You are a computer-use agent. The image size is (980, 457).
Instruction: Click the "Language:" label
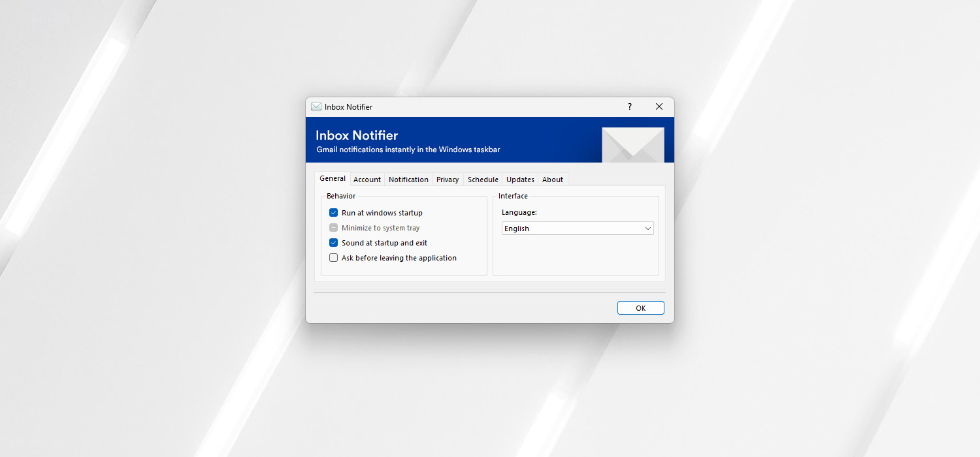(519, 213)
